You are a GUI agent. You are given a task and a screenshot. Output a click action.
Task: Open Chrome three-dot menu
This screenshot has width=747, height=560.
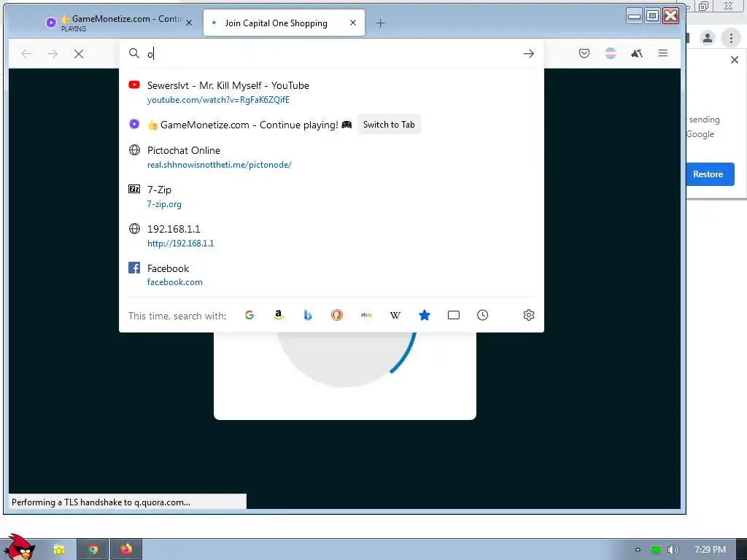click(731, 38)
